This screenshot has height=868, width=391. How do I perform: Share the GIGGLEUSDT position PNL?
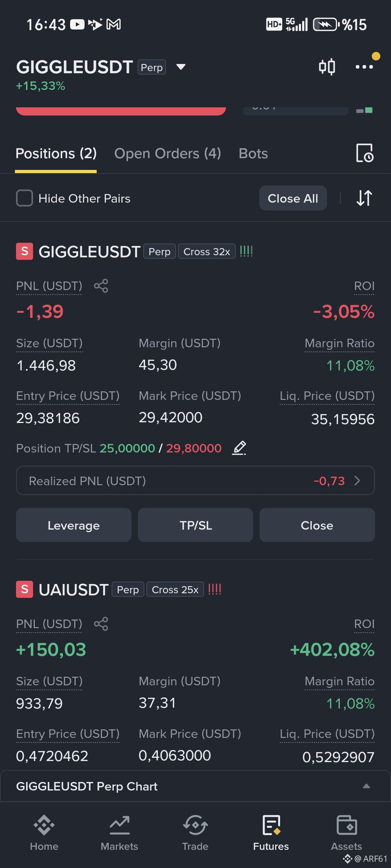(x=101, y=286)
